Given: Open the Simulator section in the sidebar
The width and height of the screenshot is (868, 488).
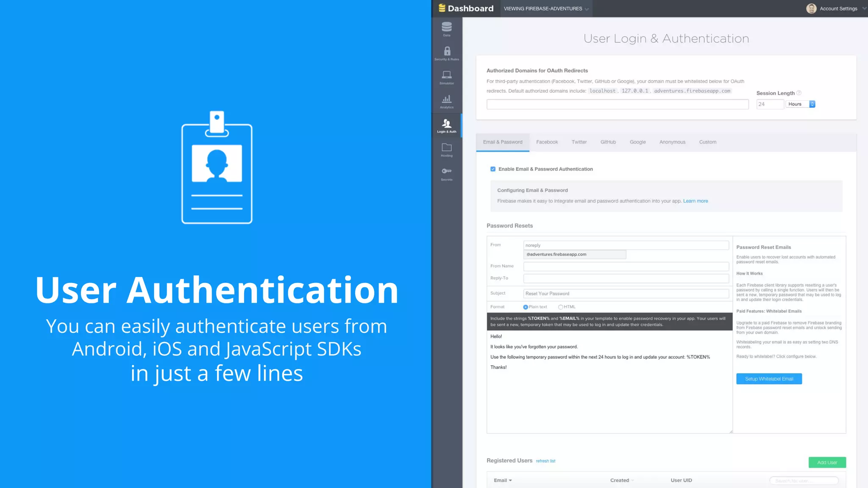Looking at the screenshot, I should click(x=447, y=78).
